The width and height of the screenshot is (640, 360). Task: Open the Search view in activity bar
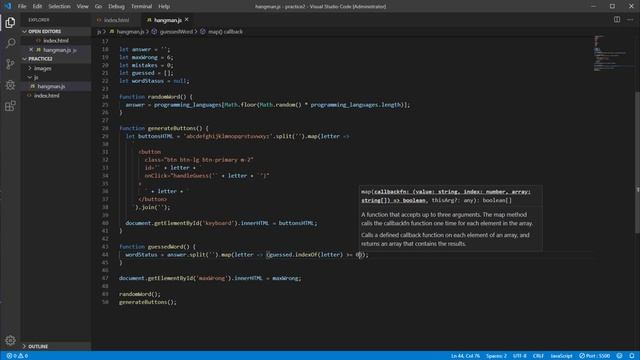tap(10, 43)
